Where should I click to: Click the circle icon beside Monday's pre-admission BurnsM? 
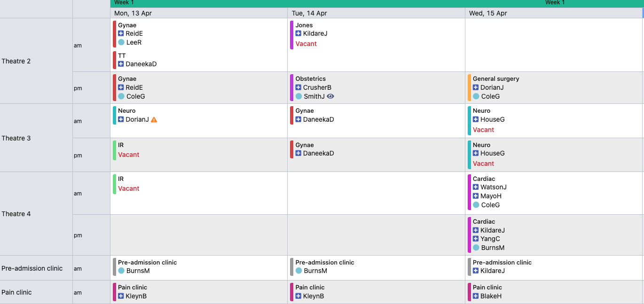[121, 271]
